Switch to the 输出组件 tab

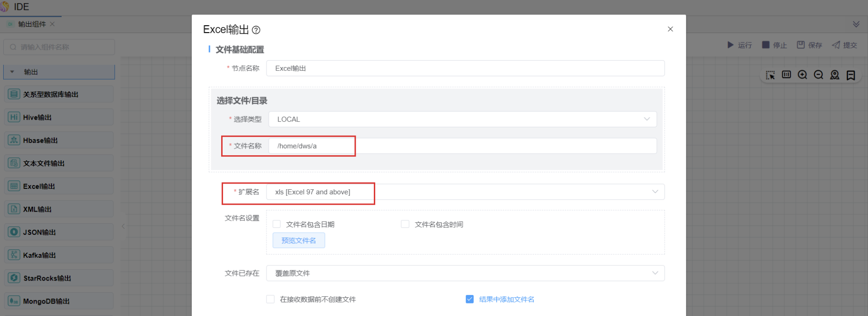point(32,24)
